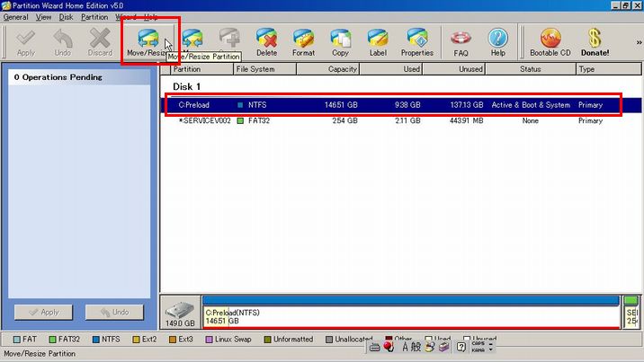Sort by the Used column header
The height and width of the screenshot is (362, 644).
pyautogui.click(x=391, y=69)
